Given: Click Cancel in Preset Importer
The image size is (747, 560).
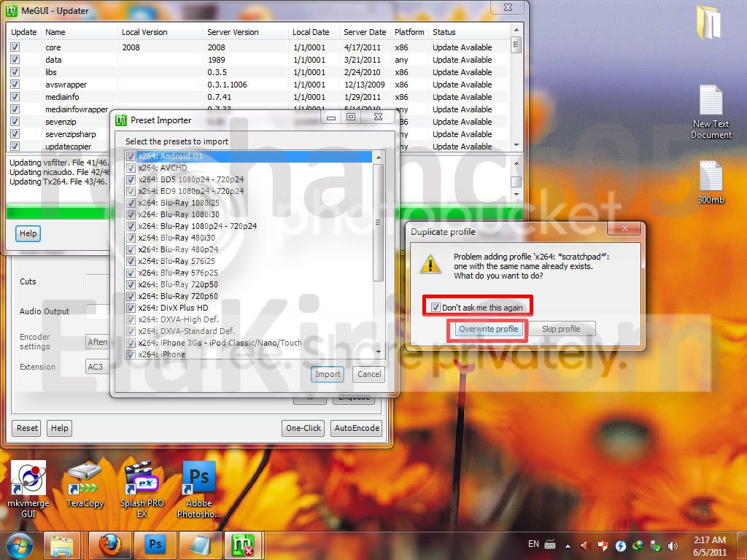Looking at the screenshot, I should pos(369,374).
